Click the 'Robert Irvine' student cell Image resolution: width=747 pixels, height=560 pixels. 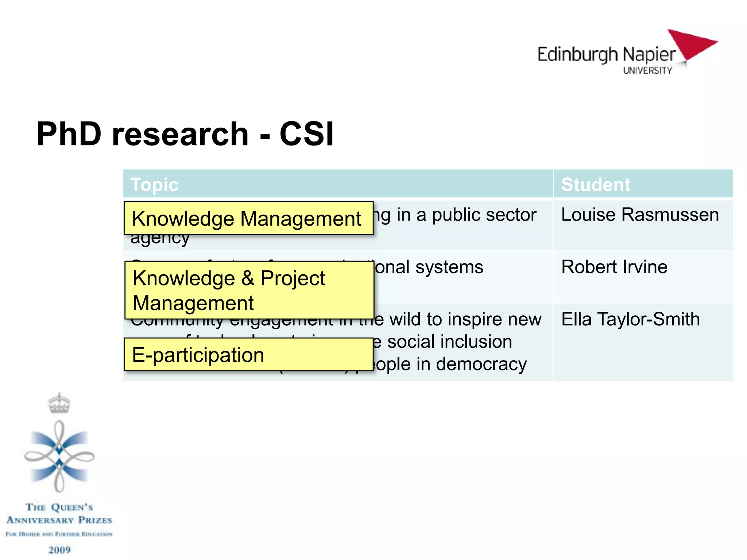tap(643, 277)
